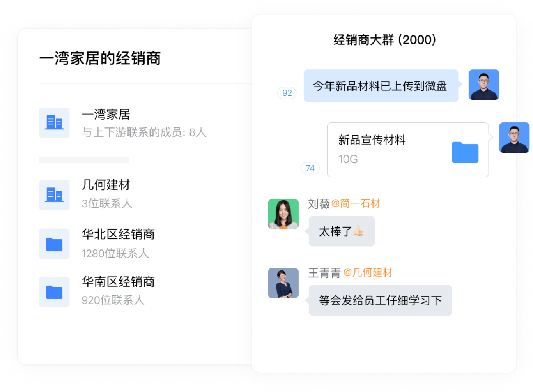
Task: Click the @简一石材 mention link
Action: click(x=356, y=203)
